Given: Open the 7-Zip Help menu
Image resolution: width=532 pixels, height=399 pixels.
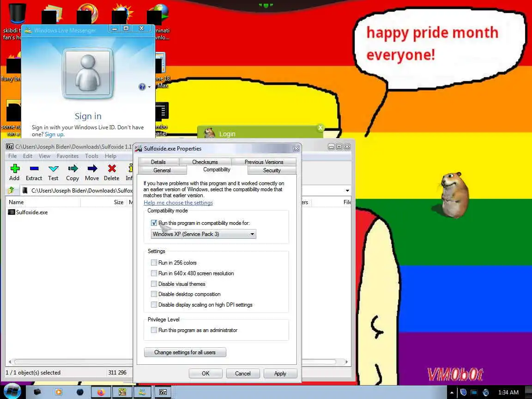Looking at the screenshot, I should coord(110,156).
